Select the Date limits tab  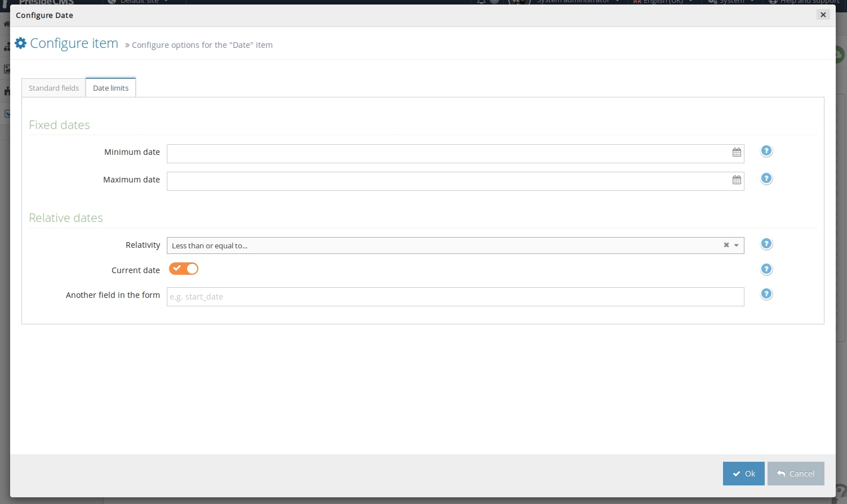pos(110,88)
